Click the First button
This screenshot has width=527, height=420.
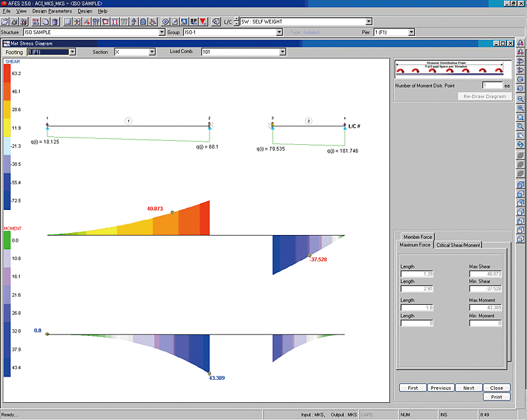pyautogui.click(x=413, y=388)
